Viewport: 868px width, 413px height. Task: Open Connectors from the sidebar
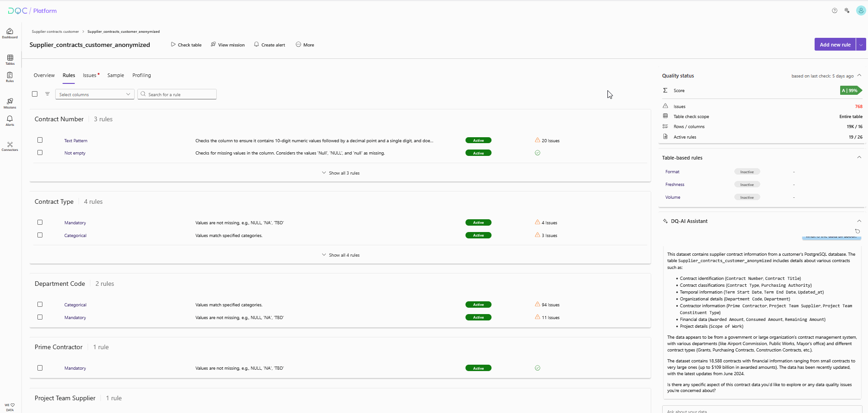click(x=10, y=146)
